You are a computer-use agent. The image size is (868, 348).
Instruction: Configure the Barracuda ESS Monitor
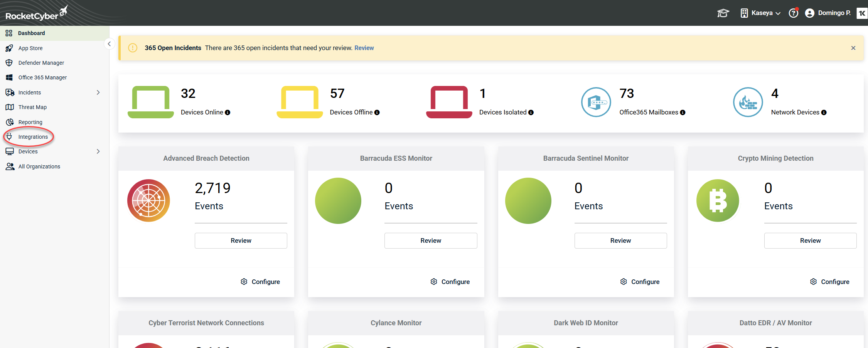click(450, 282)
